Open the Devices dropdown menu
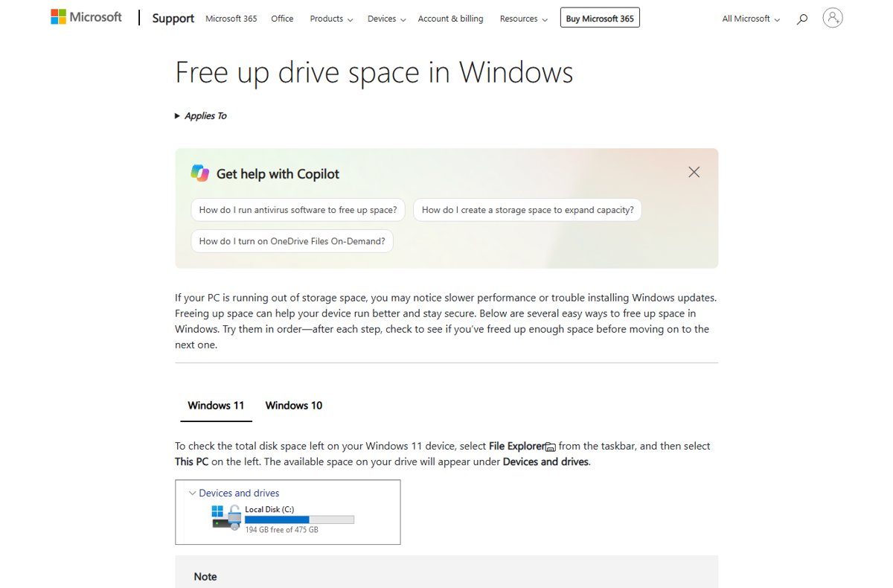Screen dimensions: 893x588 click(386, 19)
